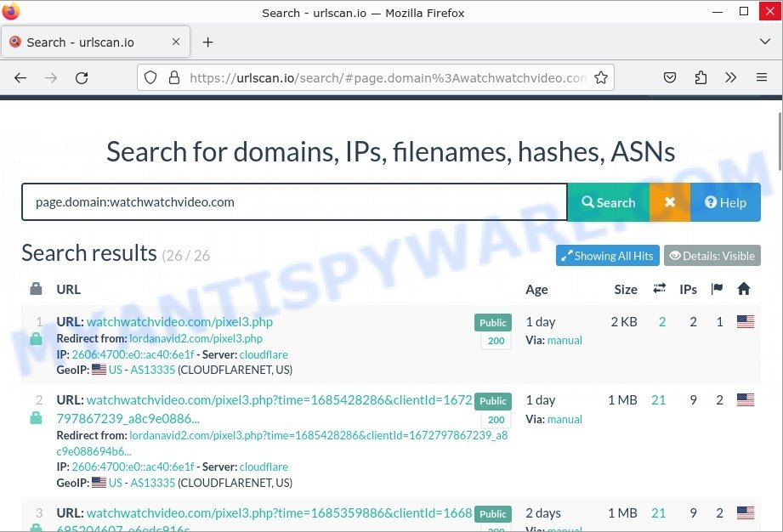Image resolution: width=783 pixels, height=532 pixels.
Task: Open the extensions puzzle icon
Action: click(701, 77)
